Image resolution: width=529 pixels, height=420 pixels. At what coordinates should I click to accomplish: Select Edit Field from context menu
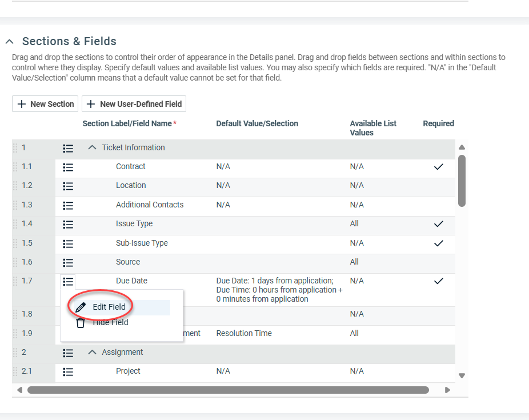tap(109, 307)
